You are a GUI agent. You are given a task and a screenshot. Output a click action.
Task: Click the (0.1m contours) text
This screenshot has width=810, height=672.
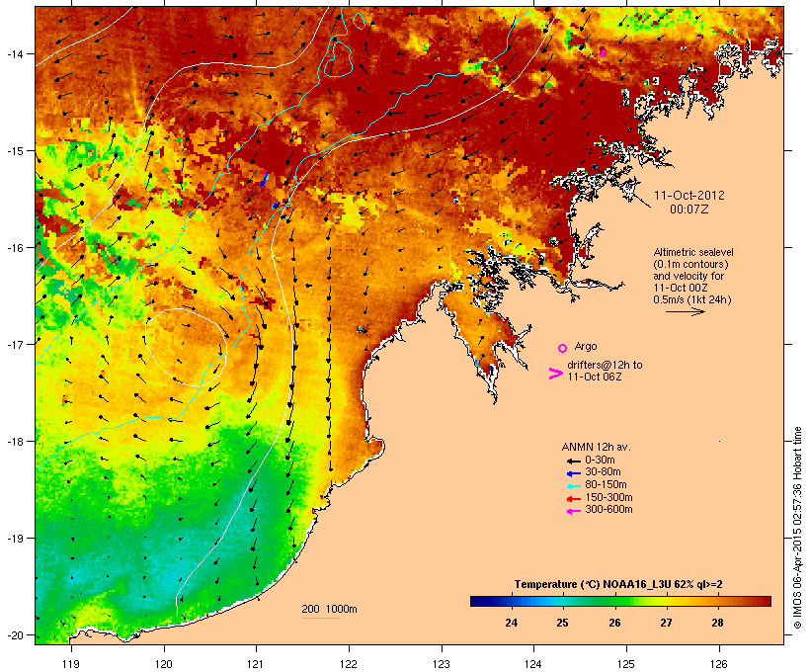tap(690, 264)
